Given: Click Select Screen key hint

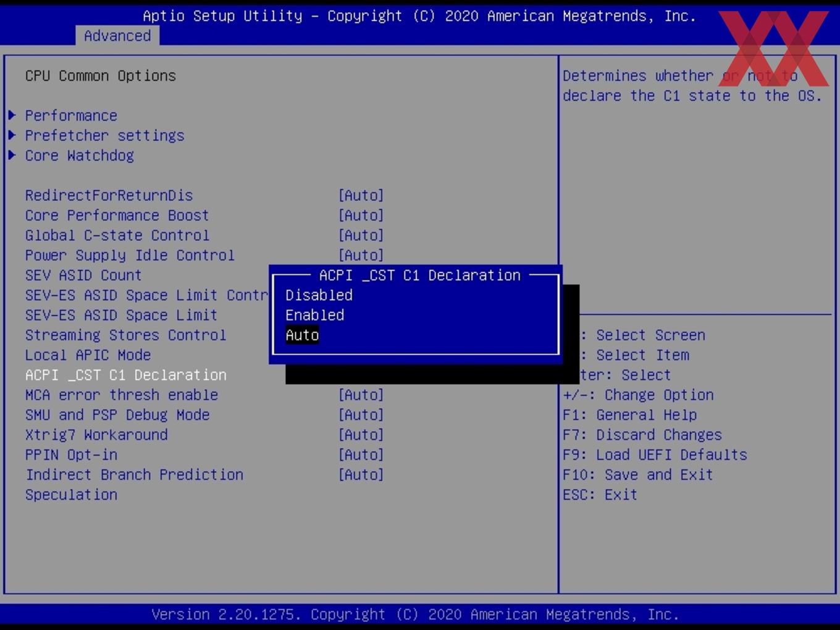Looking at the screenshot, I should (642, 335).
